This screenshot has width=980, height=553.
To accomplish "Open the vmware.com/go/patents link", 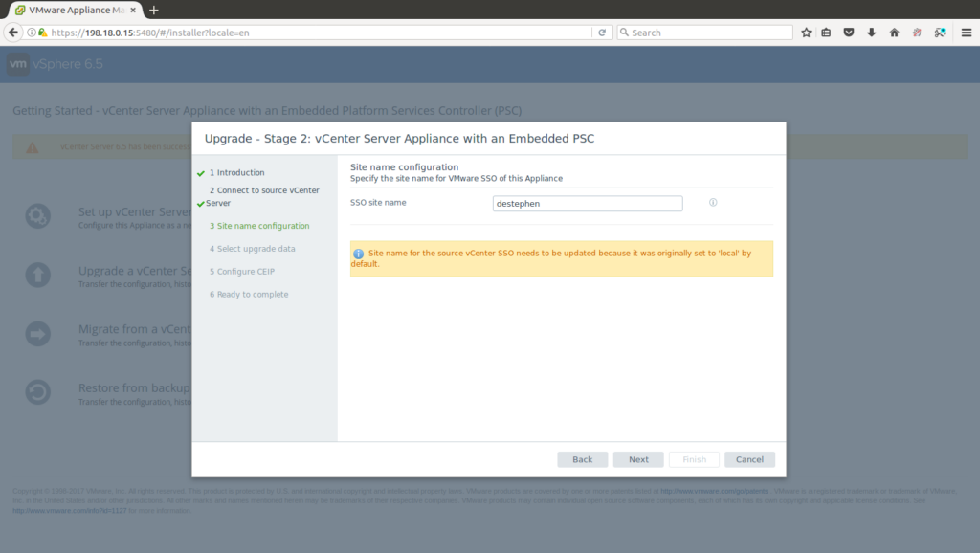I will point(714,491).
